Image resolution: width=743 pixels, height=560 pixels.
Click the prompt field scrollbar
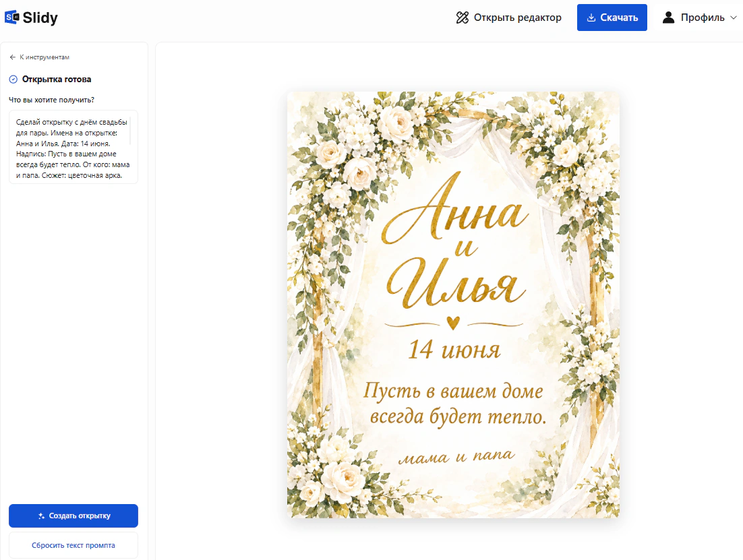click(130, 130)
